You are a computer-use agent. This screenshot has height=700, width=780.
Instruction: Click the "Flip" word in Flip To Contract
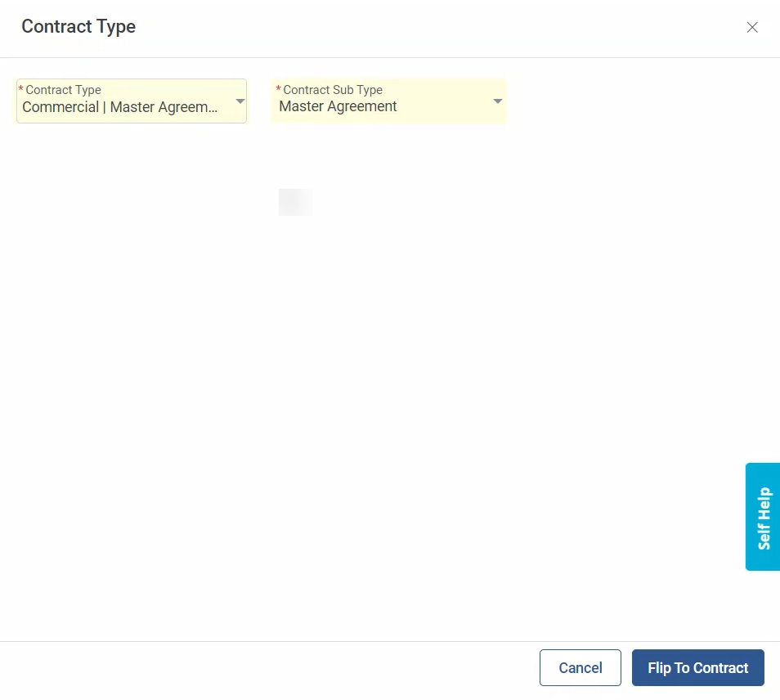[x=659, y=668]
